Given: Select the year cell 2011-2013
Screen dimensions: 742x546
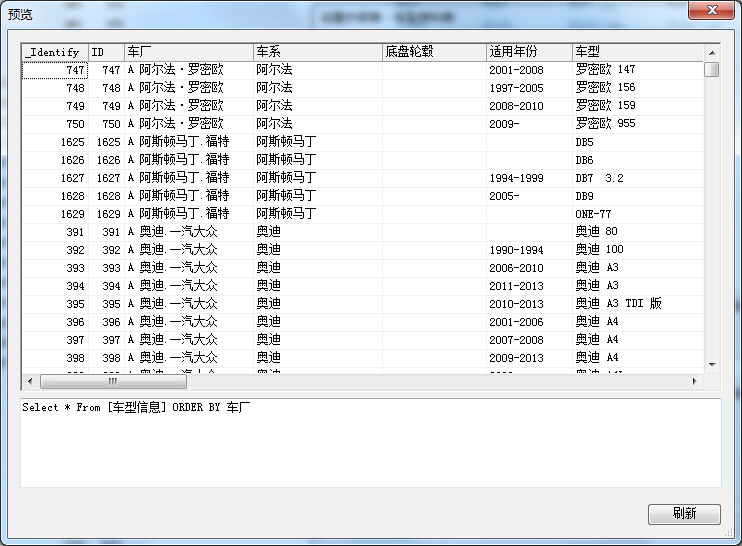Looking at the screenshot, I should tap(530, 286).
